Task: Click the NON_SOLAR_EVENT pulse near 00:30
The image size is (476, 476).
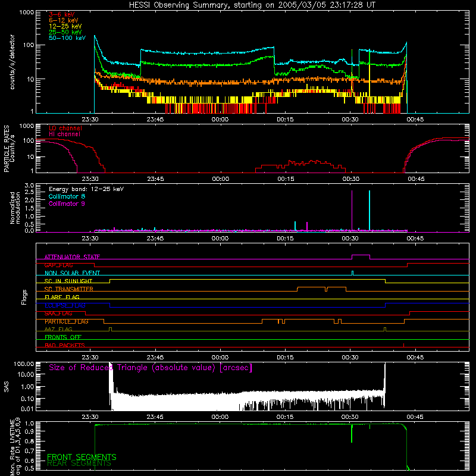Action: pyautogui.click(x=352, y=273)
